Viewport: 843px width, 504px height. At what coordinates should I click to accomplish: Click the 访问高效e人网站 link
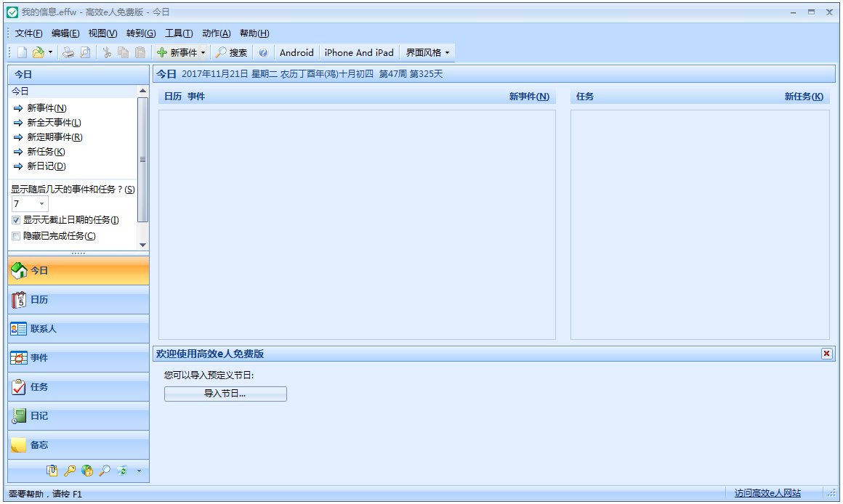click(x=767, y=493)
